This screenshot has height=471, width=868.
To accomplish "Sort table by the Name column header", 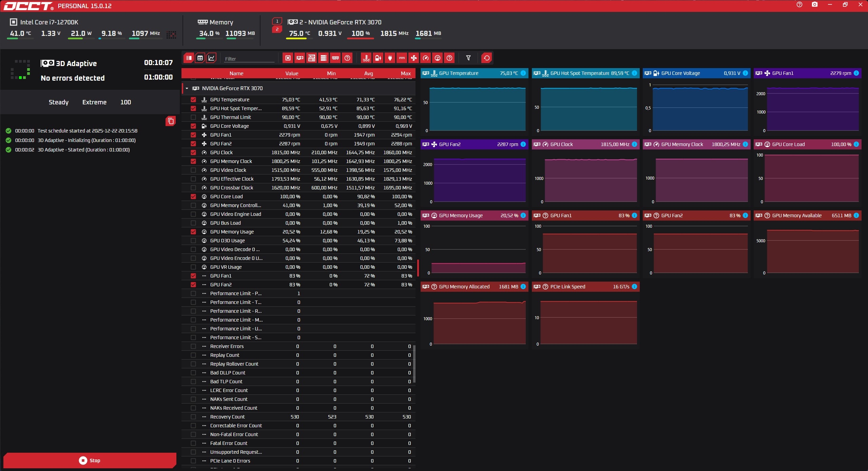I will [236, 73].
